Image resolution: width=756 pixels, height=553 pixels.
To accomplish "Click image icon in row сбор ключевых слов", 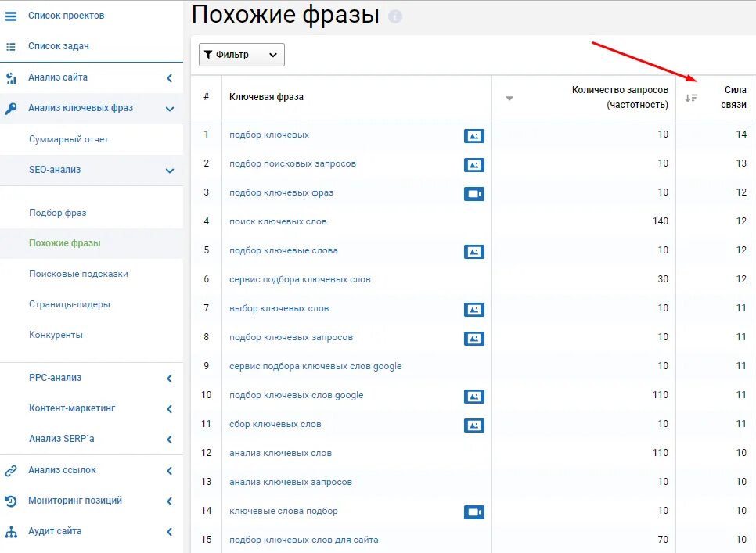I will (474, 425).
